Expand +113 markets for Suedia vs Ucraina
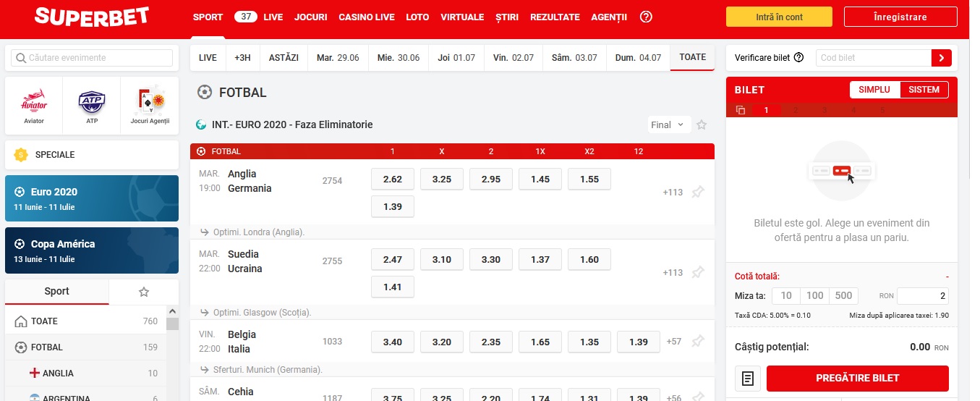Viewport: 980px width, 401px height. [673, 273]
